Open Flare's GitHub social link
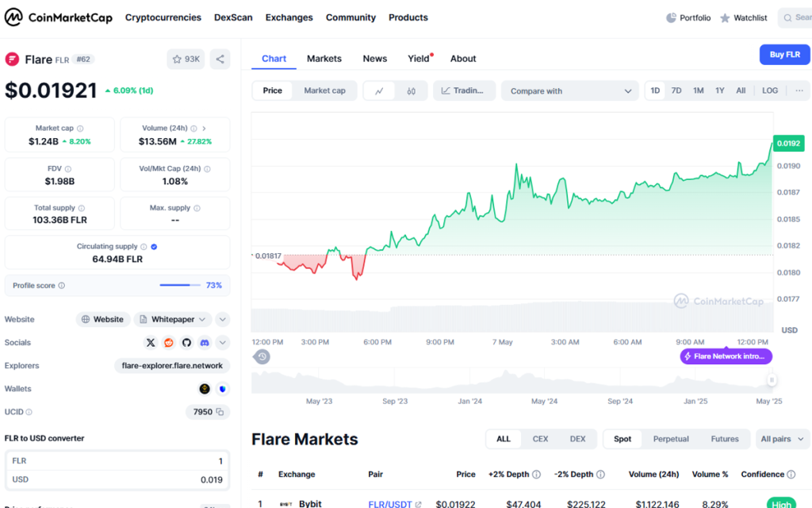The image size is (812, 508). click(186, 343)
